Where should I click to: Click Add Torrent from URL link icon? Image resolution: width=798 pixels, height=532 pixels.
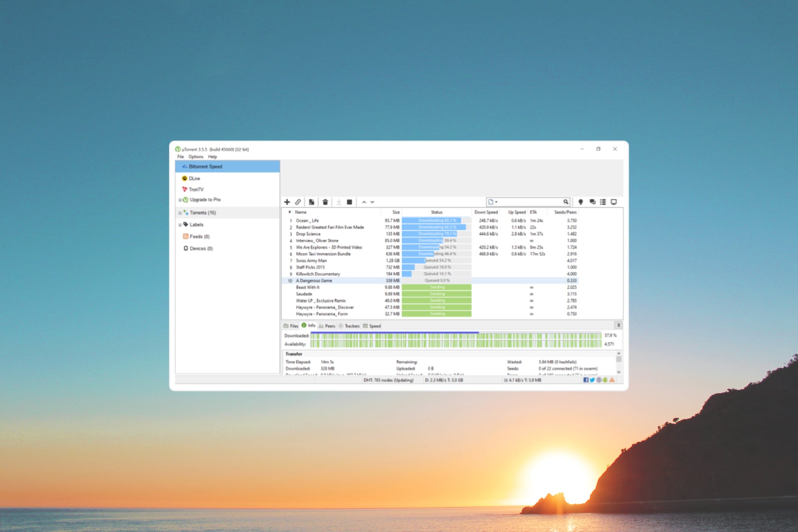298,202
